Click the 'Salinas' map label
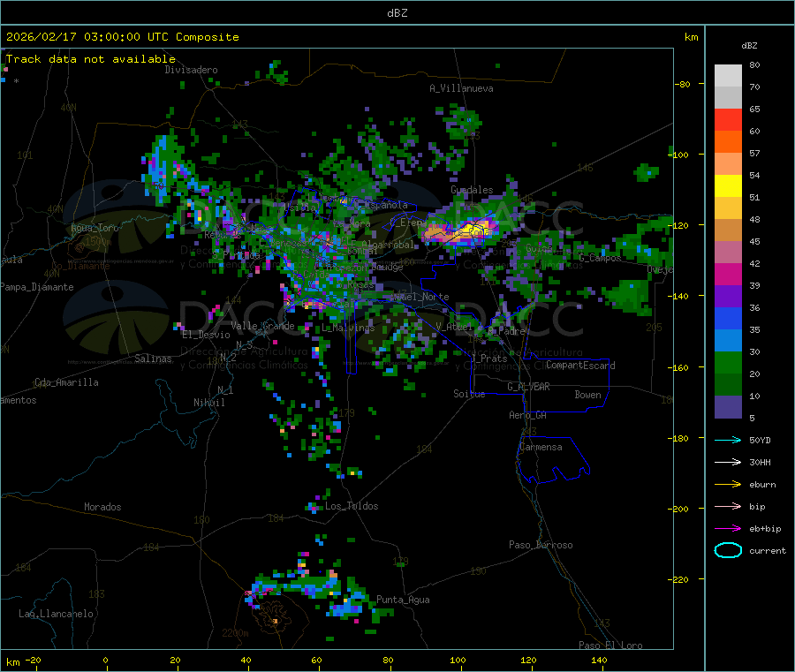 click(153, 359)
